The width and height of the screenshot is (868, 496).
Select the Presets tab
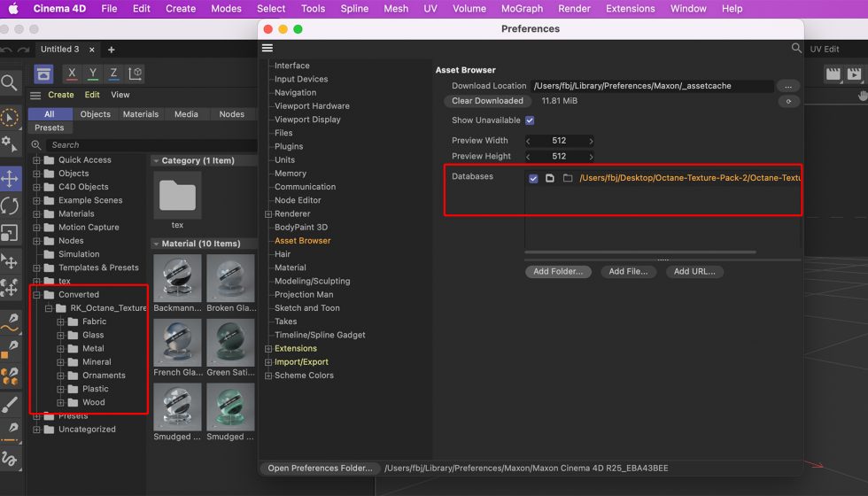tap(50, 128)
